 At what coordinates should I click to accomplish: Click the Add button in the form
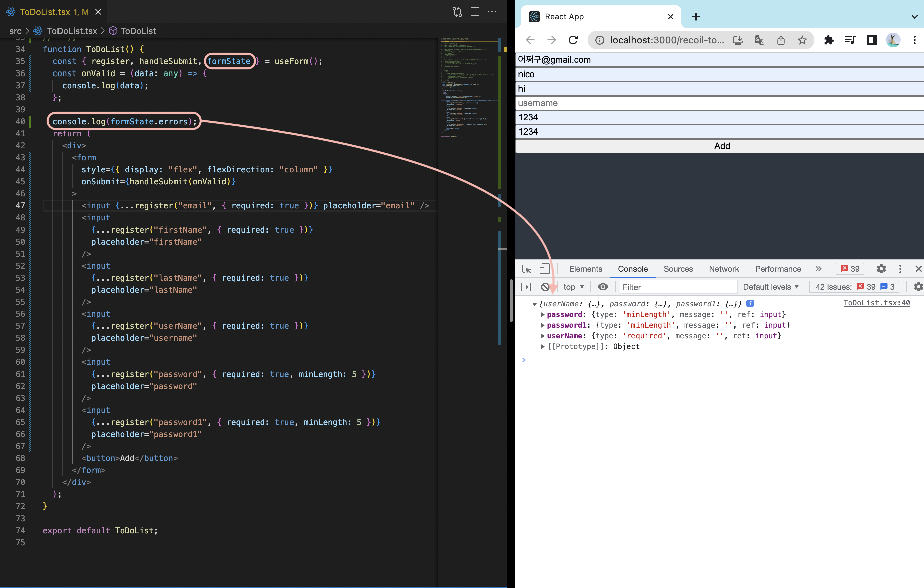tap(721, 146)
